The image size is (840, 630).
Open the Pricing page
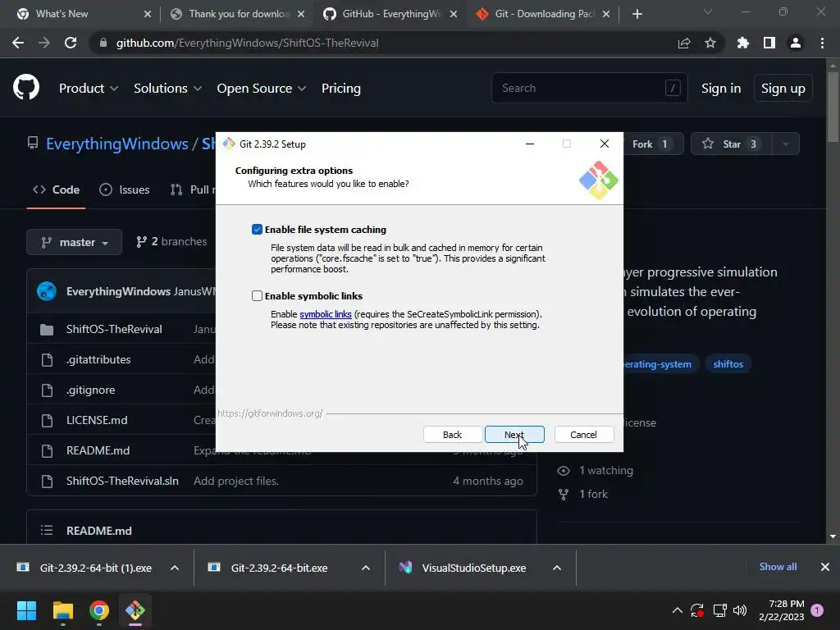[340, 89]
